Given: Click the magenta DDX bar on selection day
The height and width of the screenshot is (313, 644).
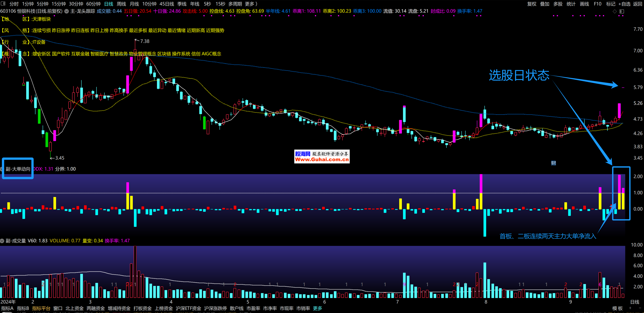Looking at the screenshot, I should coord(619,183).
